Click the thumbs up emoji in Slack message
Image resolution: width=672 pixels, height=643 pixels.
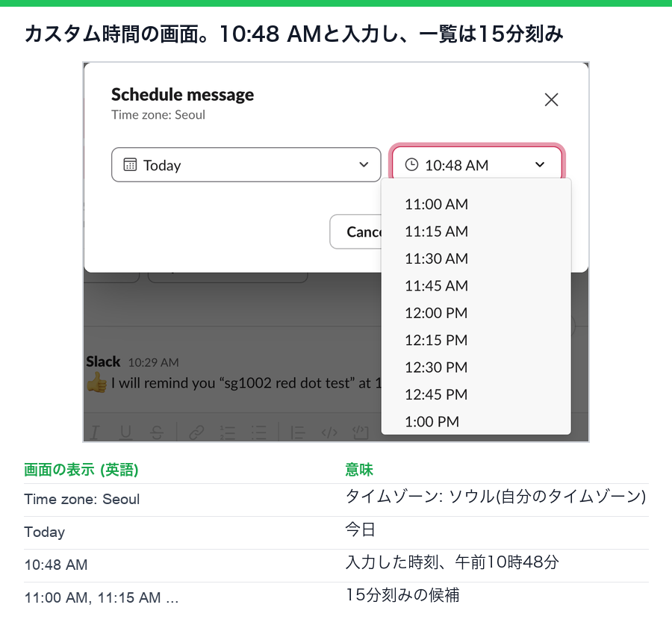click(96, 382)
